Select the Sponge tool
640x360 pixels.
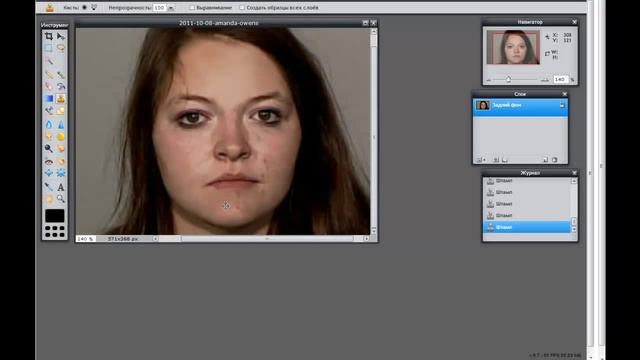click(61, 136)
